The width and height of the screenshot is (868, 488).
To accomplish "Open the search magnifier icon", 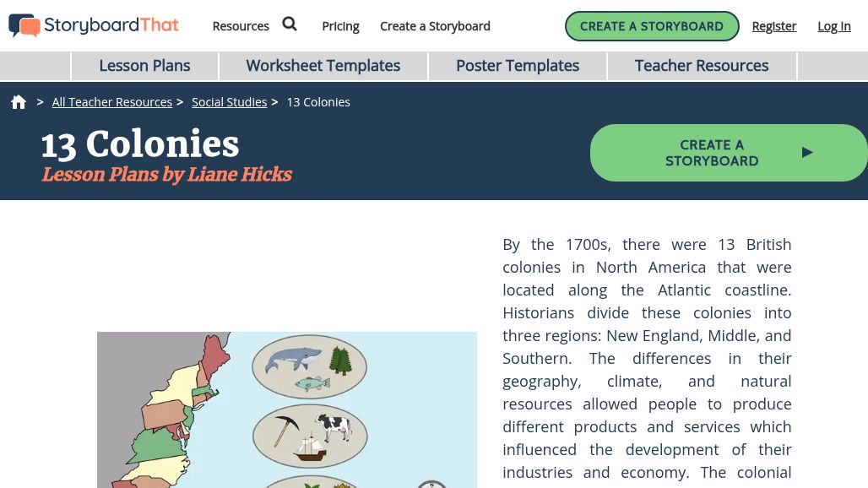I will tap(290, 24).
